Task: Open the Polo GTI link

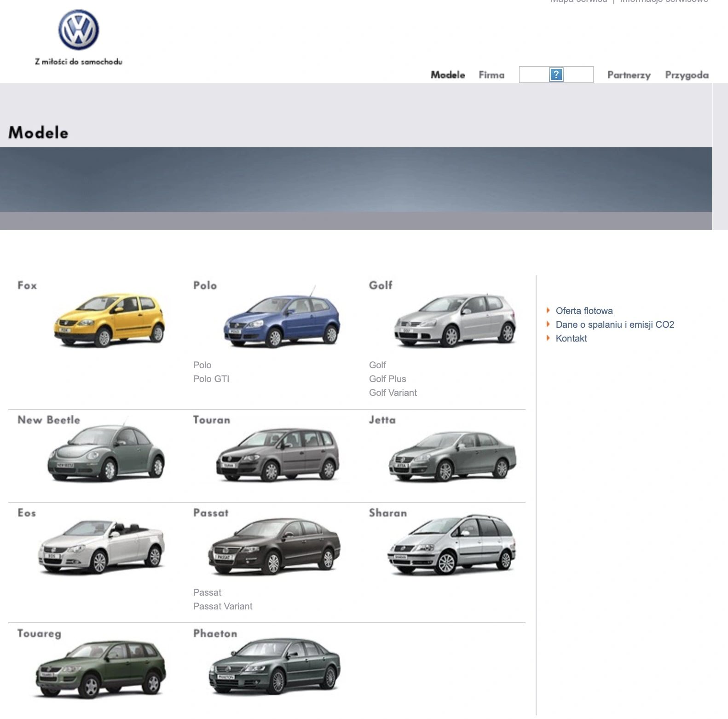Action: tap(211, 379)
